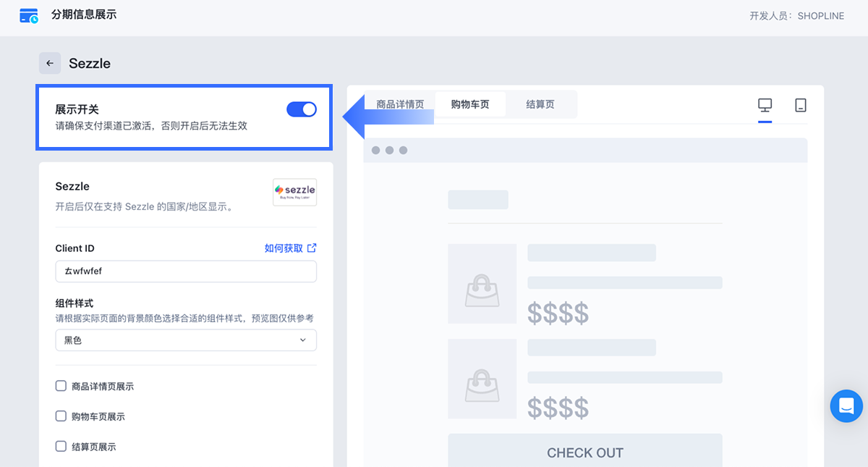Screen dimensions: 868x467
Task: Open the 结算页 preview tab
Action: click(x=540, y=104)
